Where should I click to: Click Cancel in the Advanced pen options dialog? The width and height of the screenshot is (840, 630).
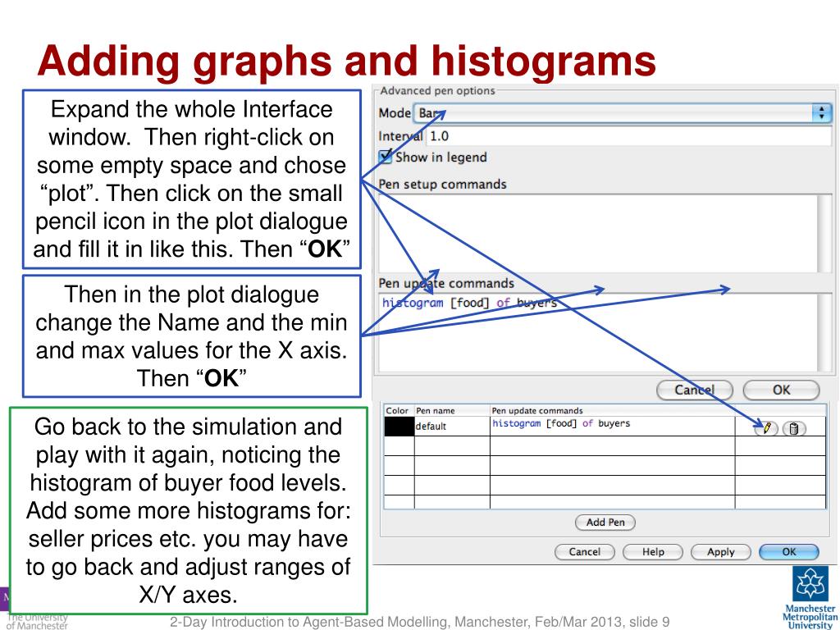click(694, 390)
